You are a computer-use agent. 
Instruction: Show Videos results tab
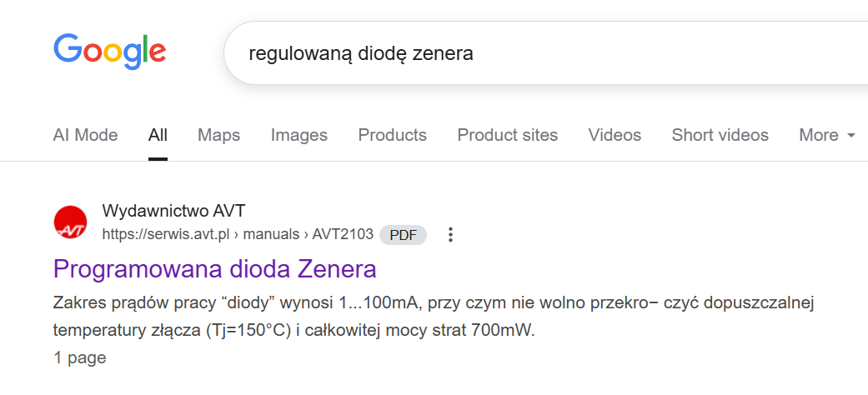tap(615, 135)
